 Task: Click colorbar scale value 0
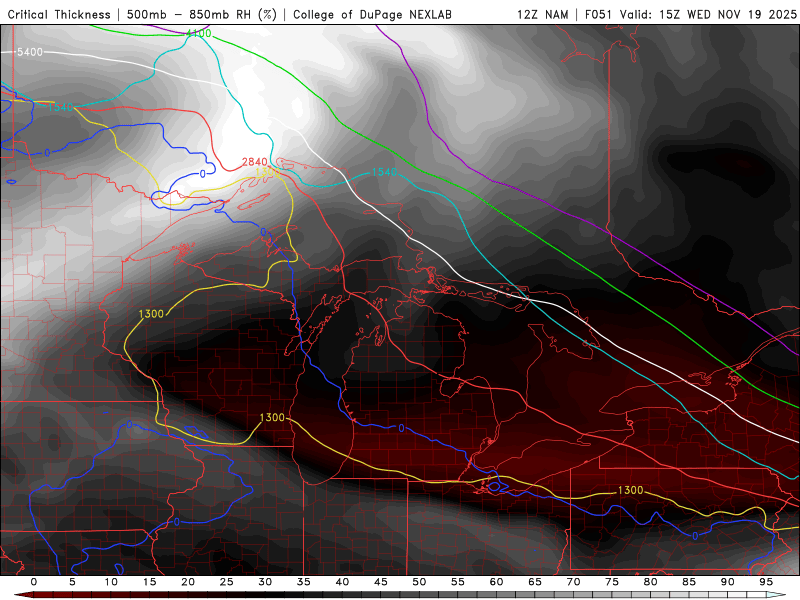(34, 582)
